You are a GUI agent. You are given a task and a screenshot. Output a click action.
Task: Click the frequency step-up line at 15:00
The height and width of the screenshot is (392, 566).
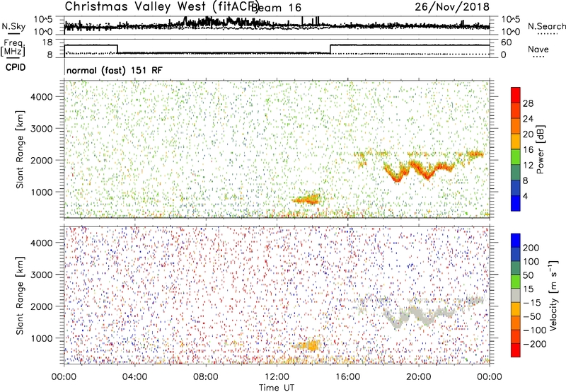pos(330,49)
